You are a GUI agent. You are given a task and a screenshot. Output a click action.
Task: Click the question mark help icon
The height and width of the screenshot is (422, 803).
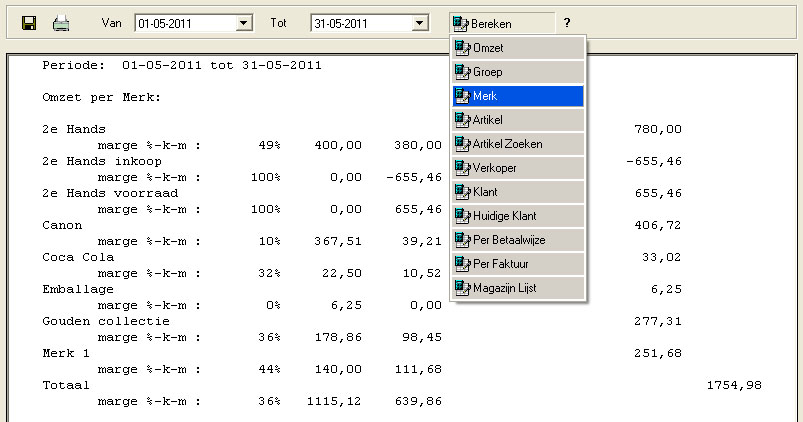[567, 22]
